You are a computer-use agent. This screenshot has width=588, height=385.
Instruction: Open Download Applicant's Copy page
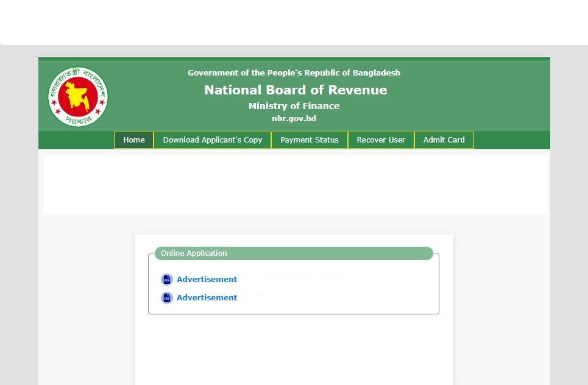(x=212, y=140)
